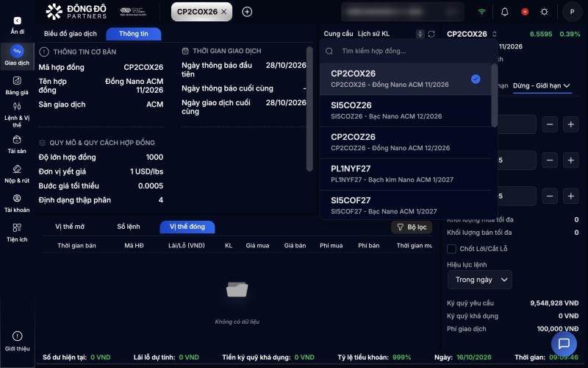Close the CP2COX26 tab
This screenshot has width=588, height=368.
[224, 12]
